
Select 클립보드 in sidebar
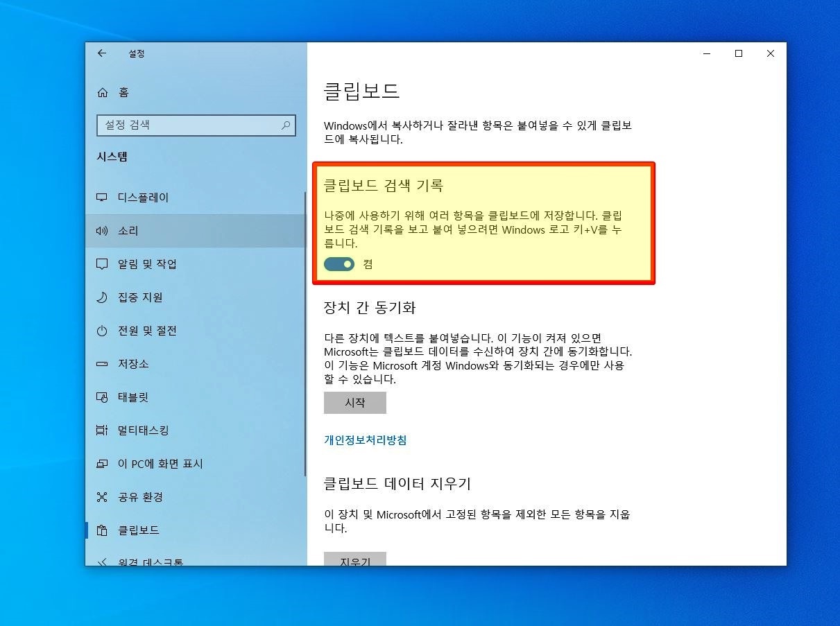(x=195, y=530)
